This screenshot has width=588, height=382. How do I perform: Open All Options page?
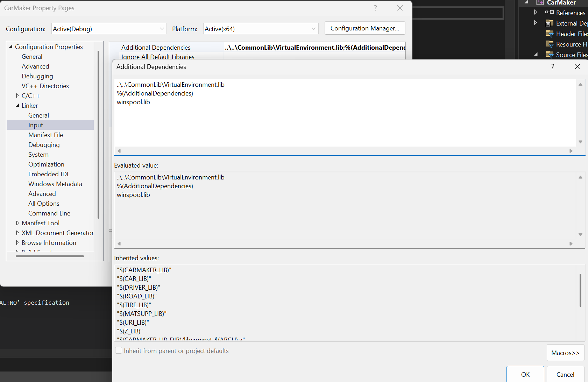point(44,203)
